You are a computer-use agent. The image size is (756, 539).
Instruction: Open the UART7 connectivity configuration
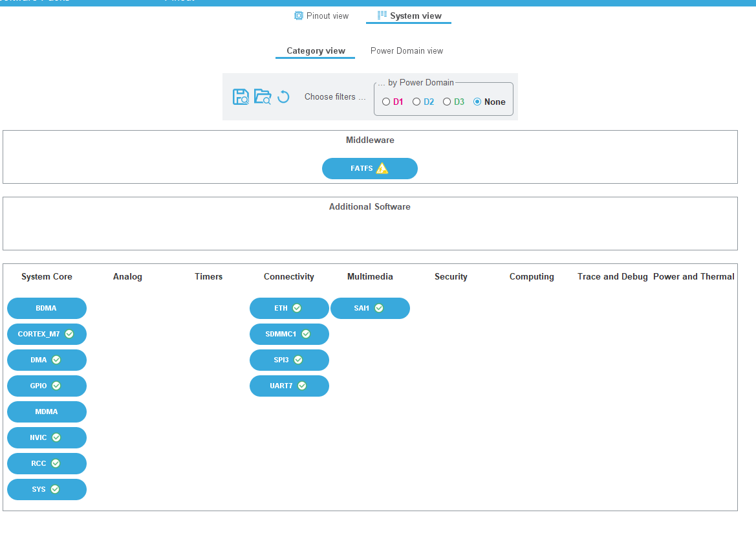(289, 386)
